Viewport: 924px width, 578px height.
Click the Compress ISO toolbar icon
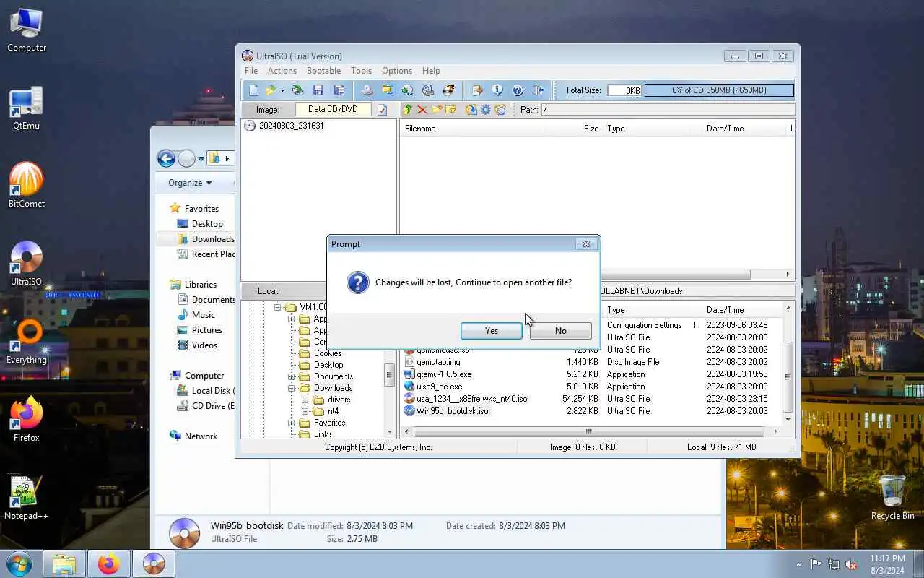tap(388, 90)
